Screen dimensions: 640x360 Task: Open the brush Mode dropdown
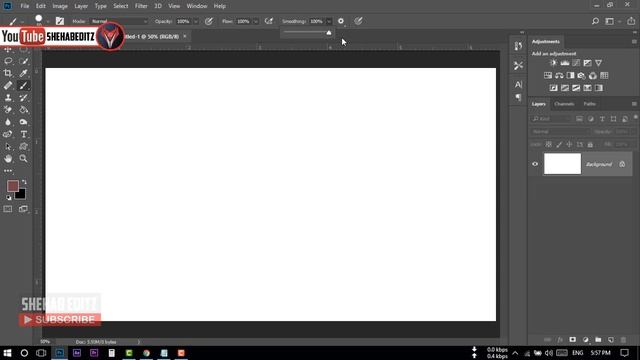pyautogui.click(x=119, y=21)
